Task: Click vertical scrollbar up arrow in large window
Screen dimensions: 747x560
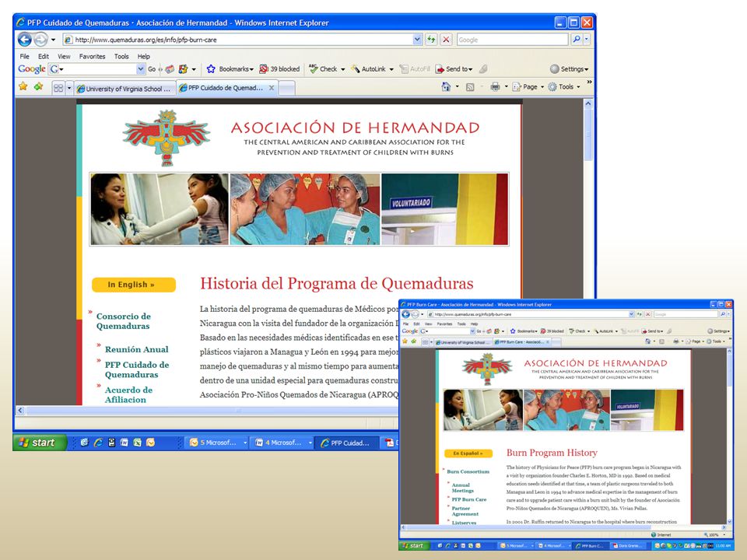Action: (x=588, y=103)
